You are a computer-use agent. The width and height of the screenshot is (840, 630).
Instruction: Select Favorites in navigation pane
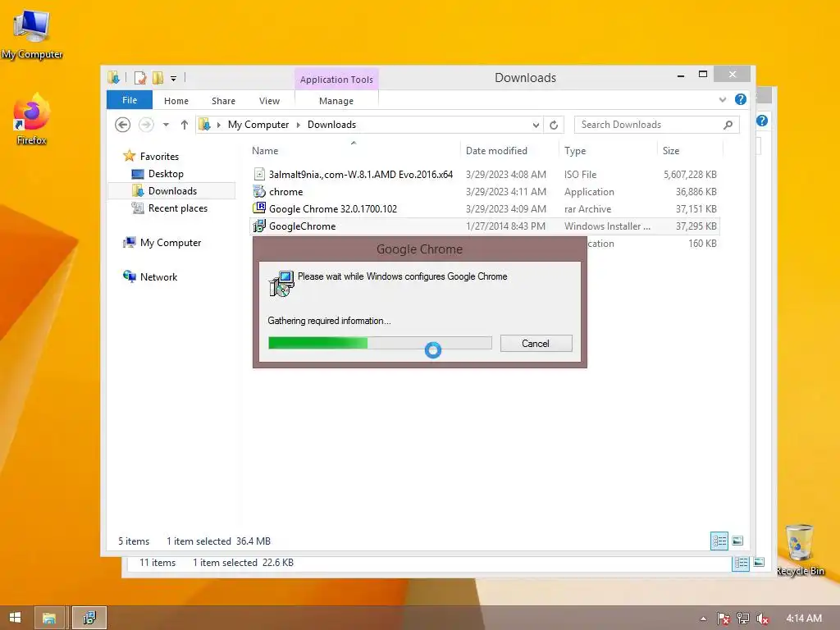159,157
